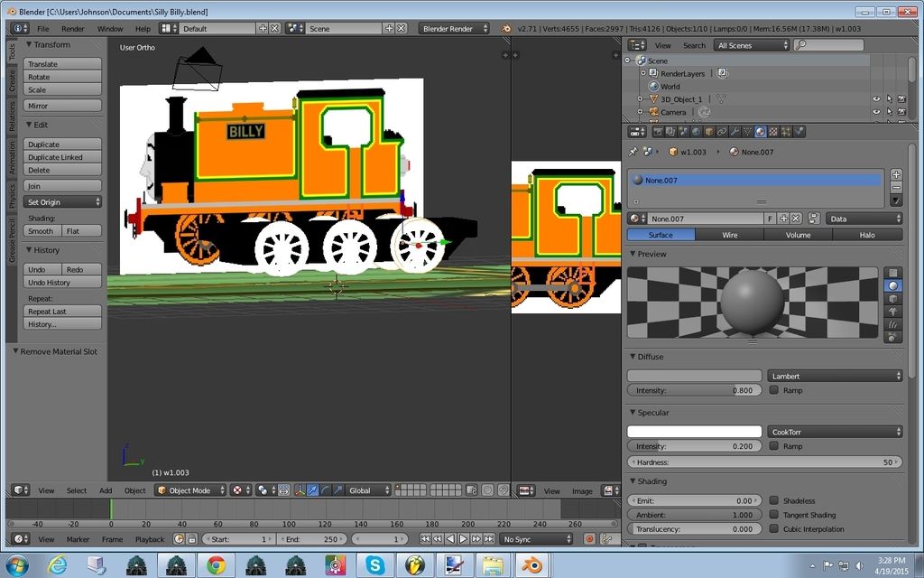
Task: Enable the Shadeless checkbox
Action: 773,500
